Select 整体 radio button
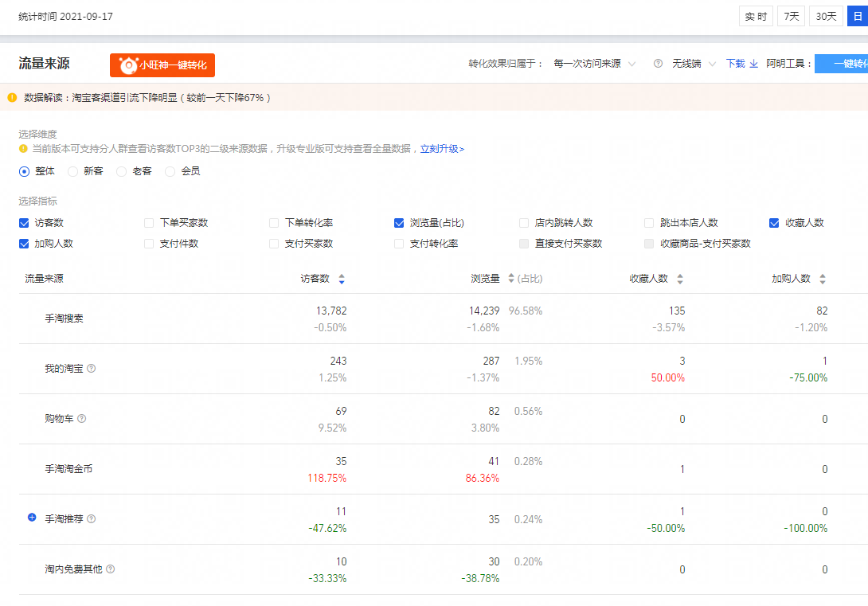 pyautogui.click(x=24, y=171)
